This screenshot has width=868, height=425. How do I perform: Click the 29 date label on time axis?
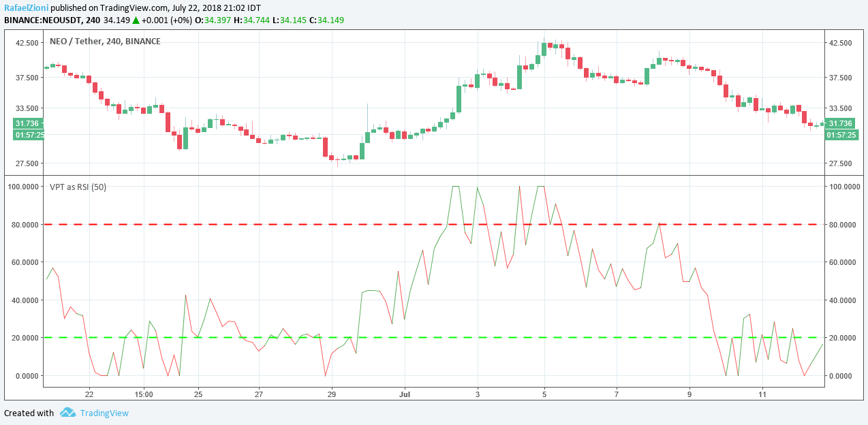(332, 394)
